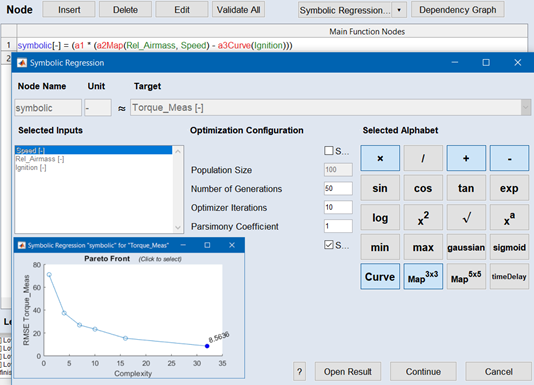Click the Number of Generations field

pyautogui.click(x=338, y=188)
